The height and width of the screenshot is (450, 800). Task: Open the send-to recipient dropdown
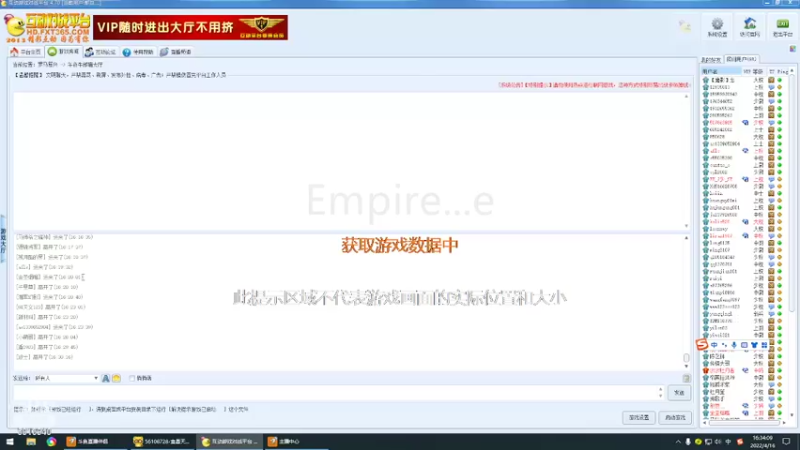point(66,379)
